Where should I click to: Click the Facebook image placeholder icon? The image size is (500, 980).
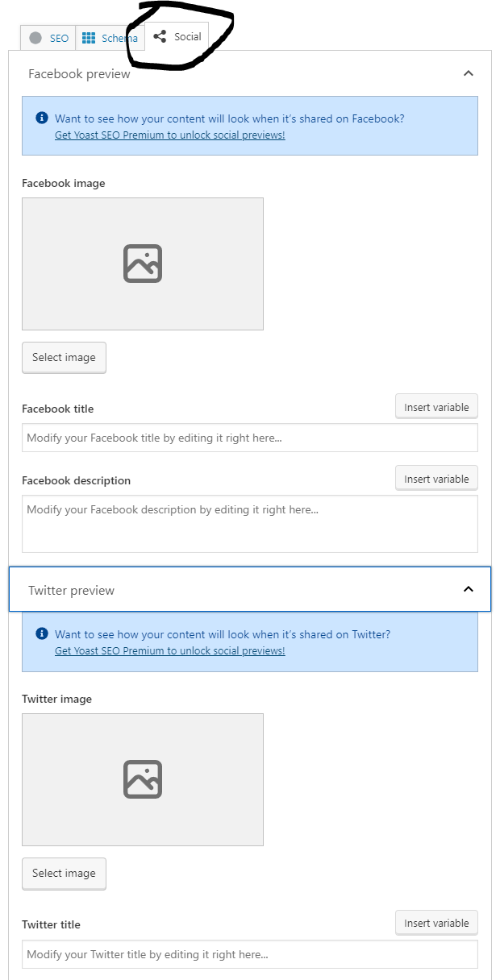142,263
